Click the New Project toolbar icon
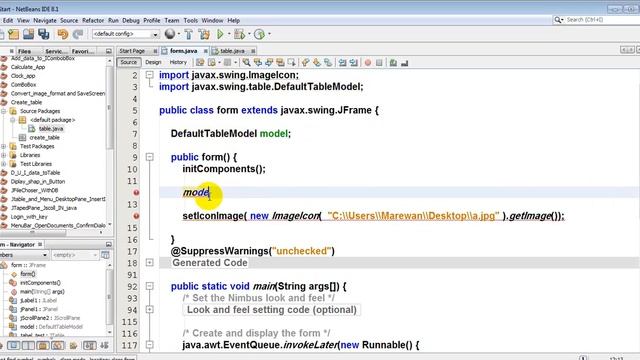Image resolution: width=640 pixels, height=360 pixels. tap(14, 34)
